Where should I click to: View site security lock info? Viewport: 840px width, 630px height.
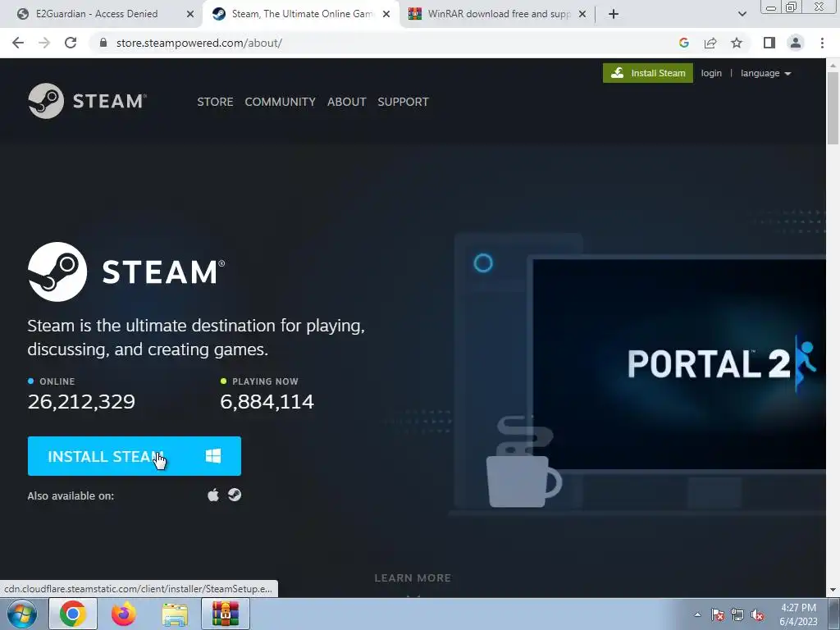[x=103, y=43]
